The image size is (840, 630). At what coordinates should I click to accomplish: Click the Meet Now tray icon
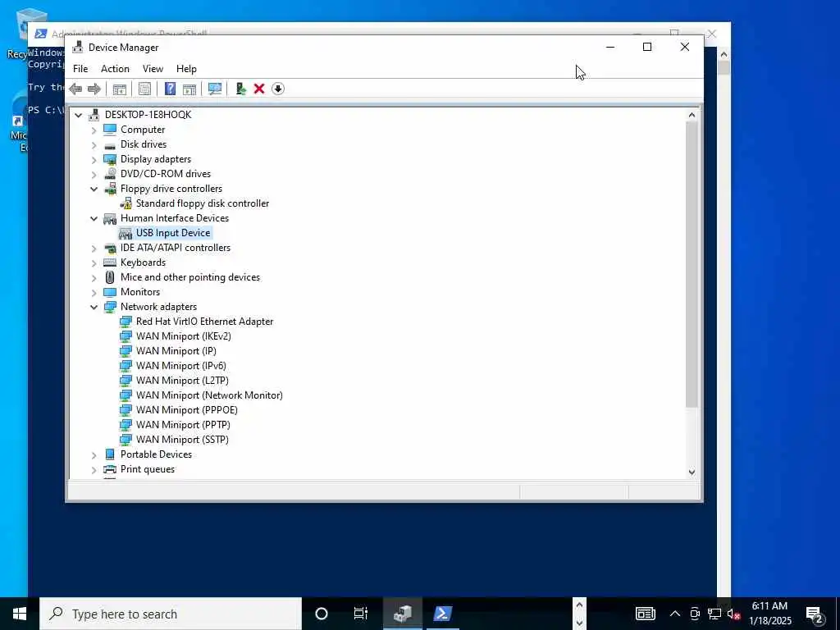tap(695, 614)
